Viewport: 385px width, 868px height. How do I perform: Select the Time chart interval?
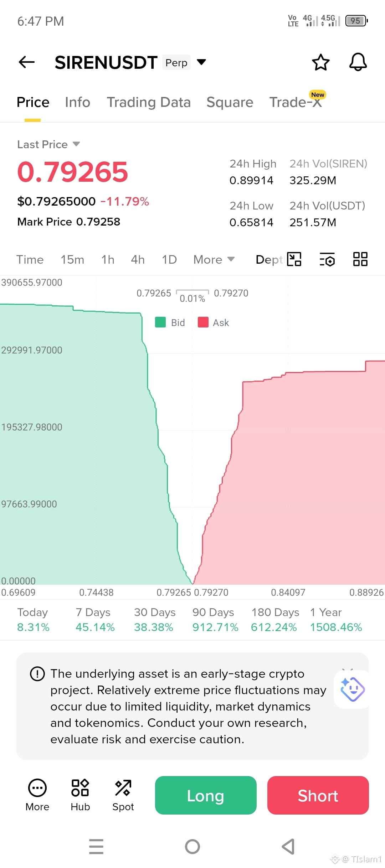30,259
